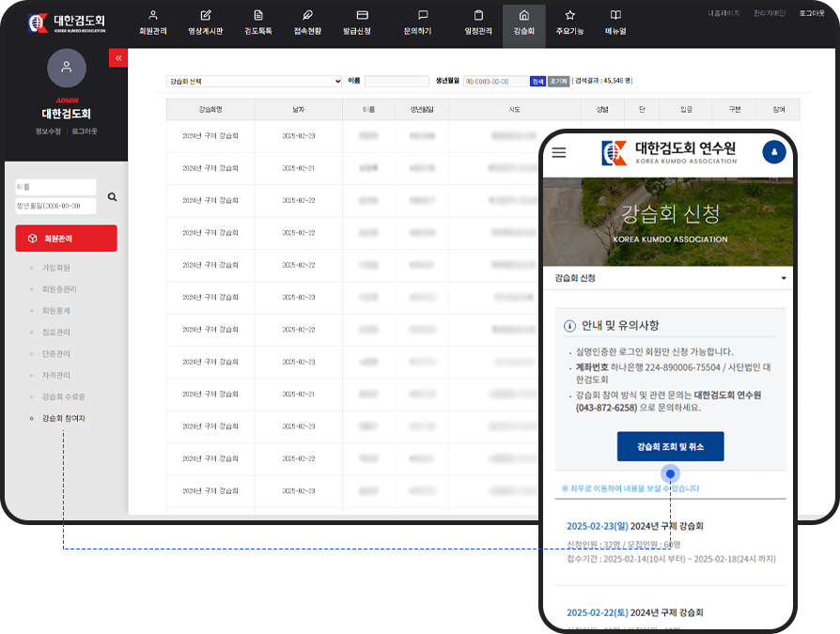
Task: Open the 내홈페이지 link
Action: coord(723,13)
